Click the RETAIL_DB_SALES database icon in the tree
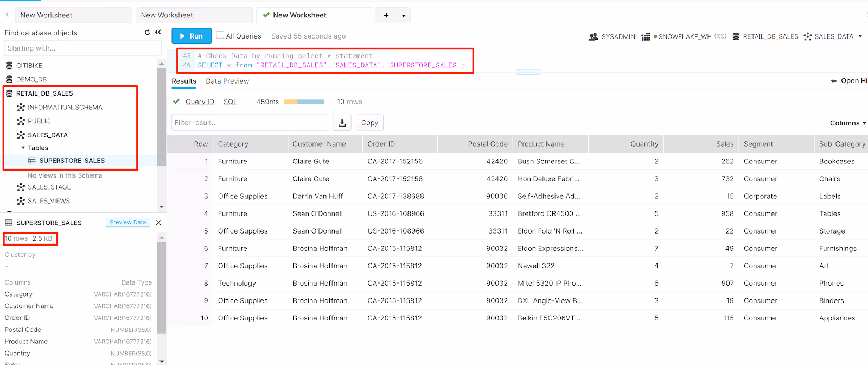This screenshot has width=868, height=365. click(x=9, y=93)
